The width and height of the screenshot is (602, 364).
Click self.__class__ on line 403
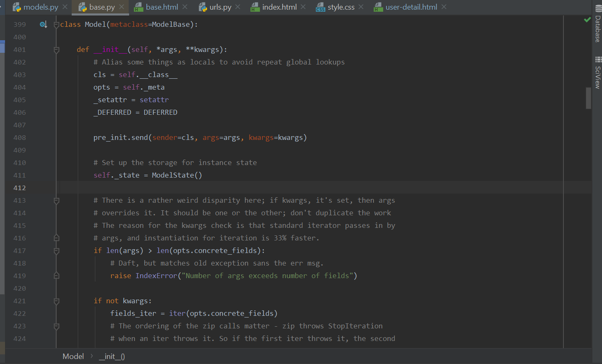tap(148, 75)
